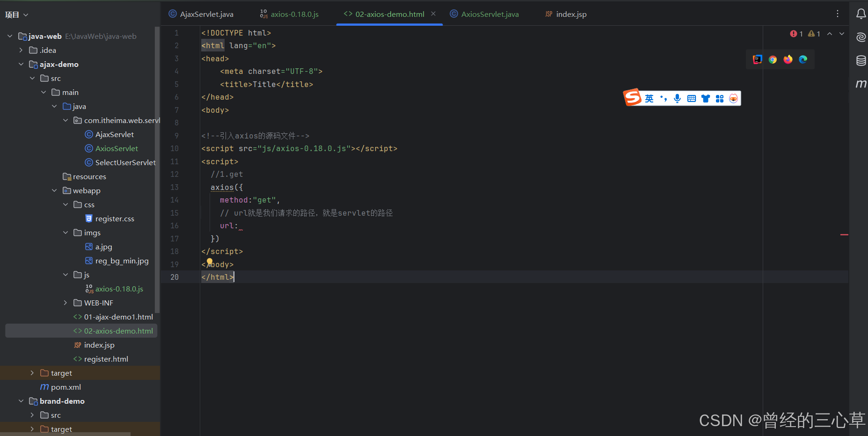Screen dimensions: 868x436
Task: Open the editor tabs more options menu
Action: [x=838, y=14]
